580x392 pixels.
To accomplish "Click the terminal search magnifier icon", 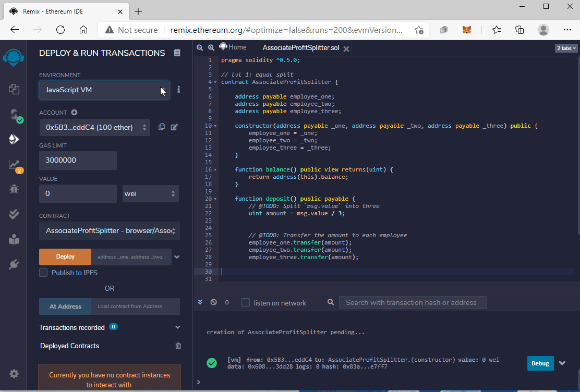I will tap(331, 302).
